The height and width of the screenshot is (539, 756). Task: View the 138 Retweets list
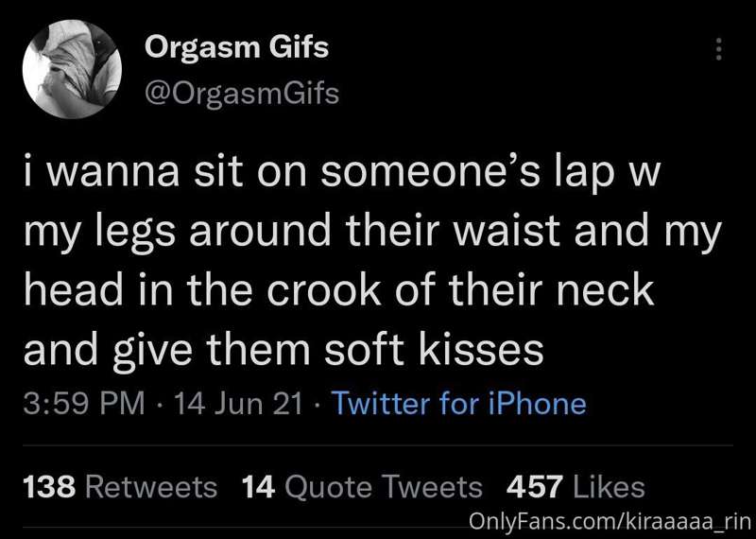tap(120, 486)
